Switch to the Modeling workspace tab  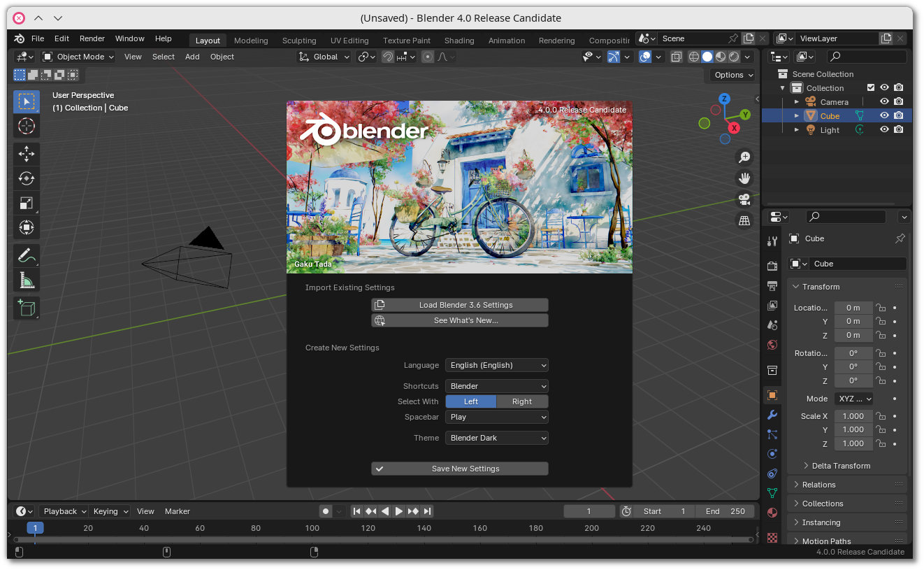(x=251, y=41)
